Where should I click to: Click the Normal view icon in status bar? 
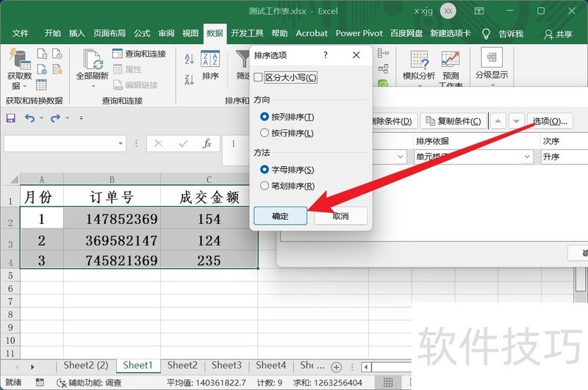tap(388, 383)
